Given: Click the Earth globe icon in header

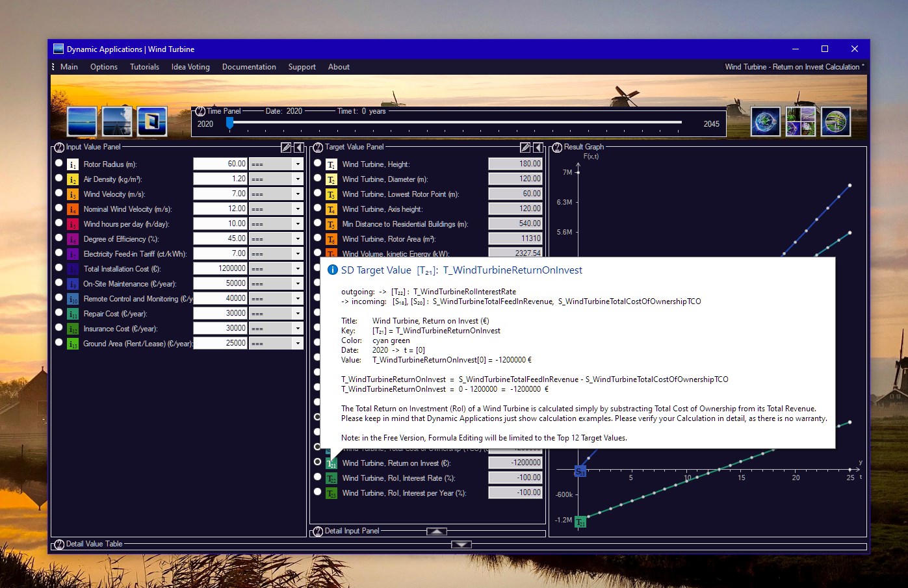Looking at the screenshot, I should click(x=766, y=121).
